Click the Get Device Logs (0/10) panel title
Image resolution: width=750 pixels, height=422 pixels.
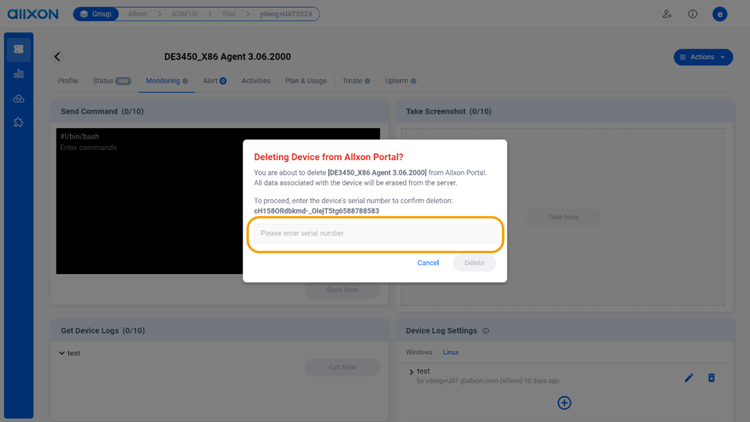click(103, 331)
